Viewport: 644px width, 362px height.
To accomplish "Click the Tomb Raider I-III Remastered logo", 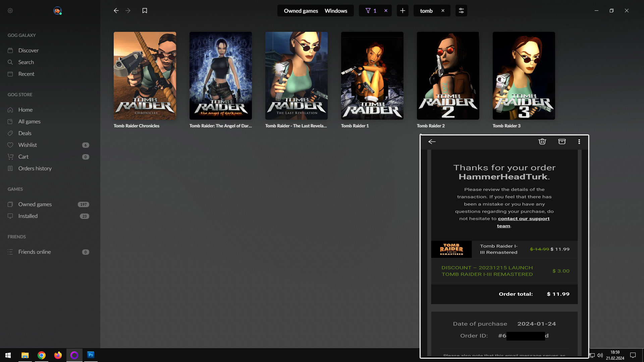I will point(451,249).
